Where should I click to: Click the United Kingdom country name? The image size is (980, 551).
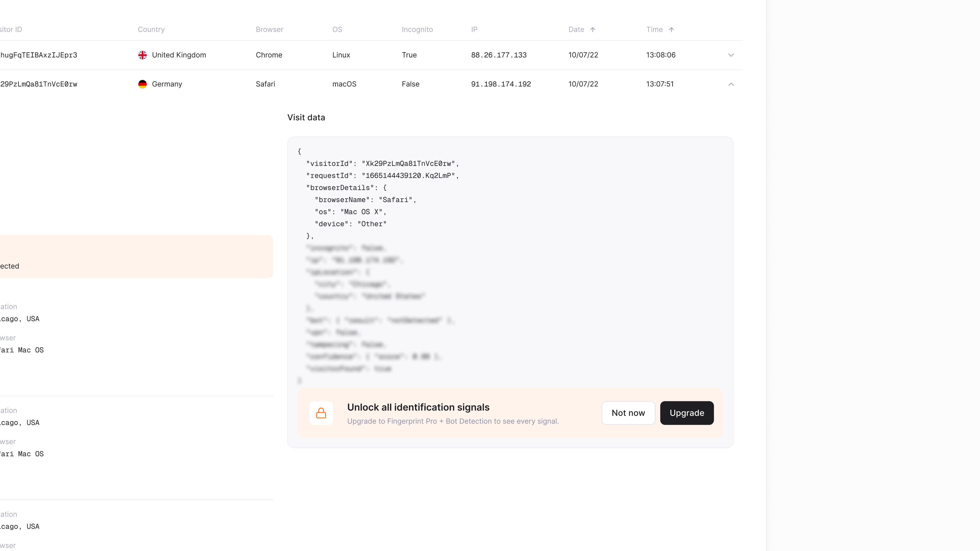179,55
